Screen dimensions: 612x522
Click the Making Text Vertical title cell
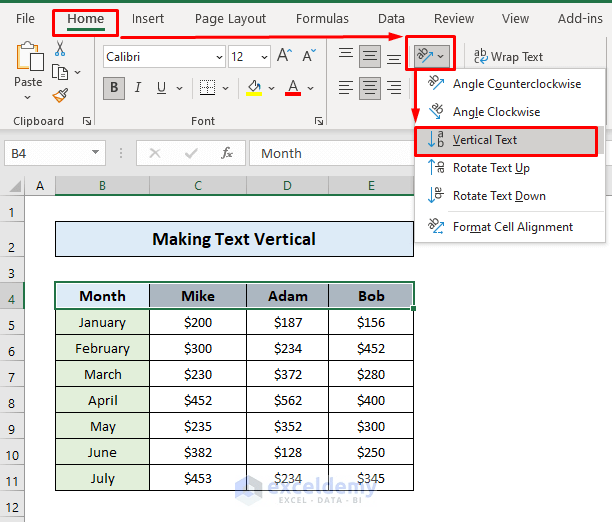coord(234,239)
